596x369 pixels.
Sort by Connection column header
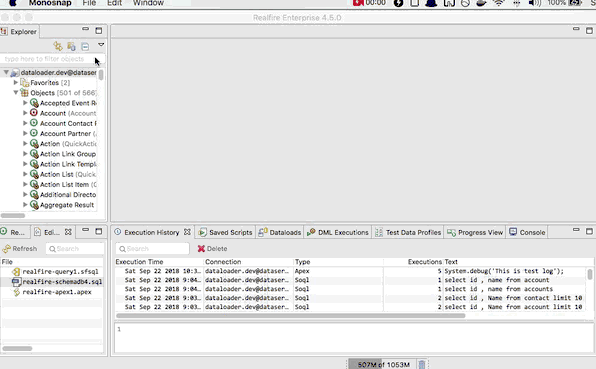pyautogui.click(x=249, y=262)
